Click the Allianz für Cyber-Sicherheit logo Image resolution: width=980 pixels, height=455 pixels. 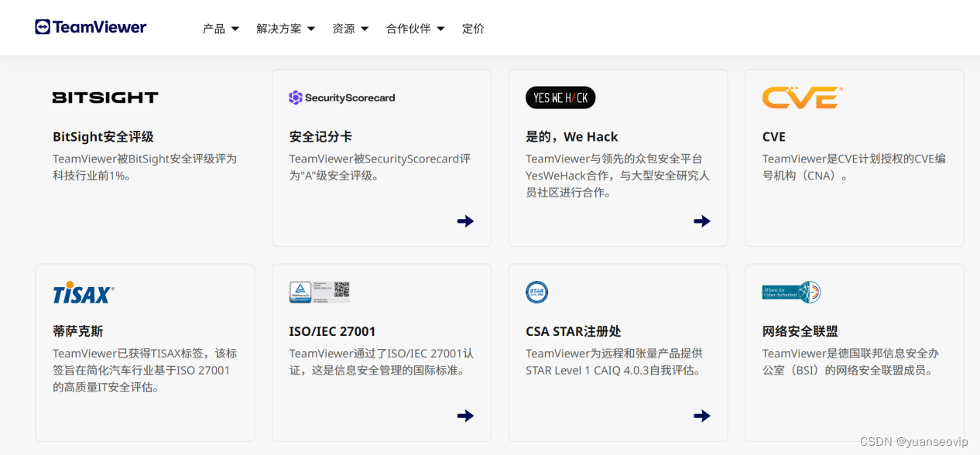click(x=791, y=292)
